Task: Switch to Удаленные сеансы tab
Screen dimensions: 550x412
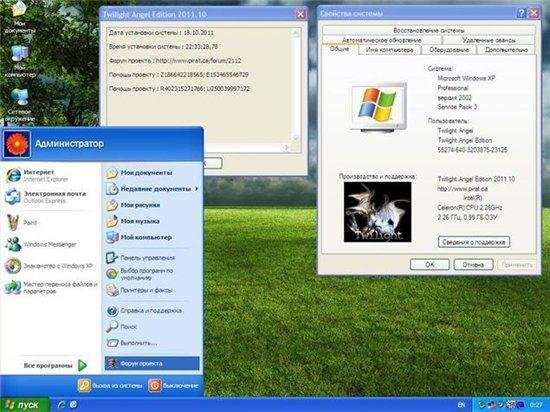Action: point(489,40)
